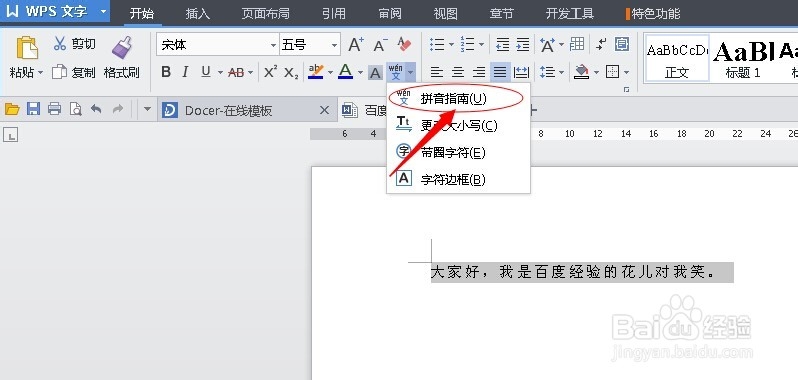Toggle Underline formatting
The height and width of the screenshot is (380, 798).
click(x=206, y=72)
